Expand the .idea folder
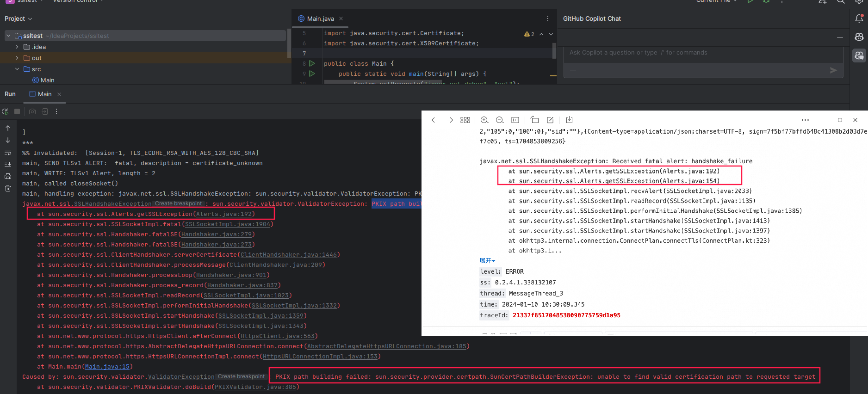Viewport: 868px width, 394px height. 17,47
